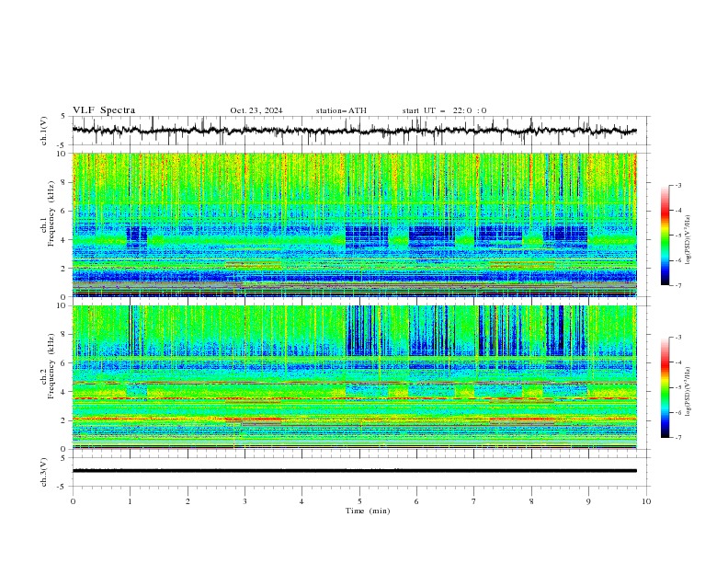Click time axis tick label "3"
The height and width of the screenshot is (563, 728).
(x=245, y=501)
